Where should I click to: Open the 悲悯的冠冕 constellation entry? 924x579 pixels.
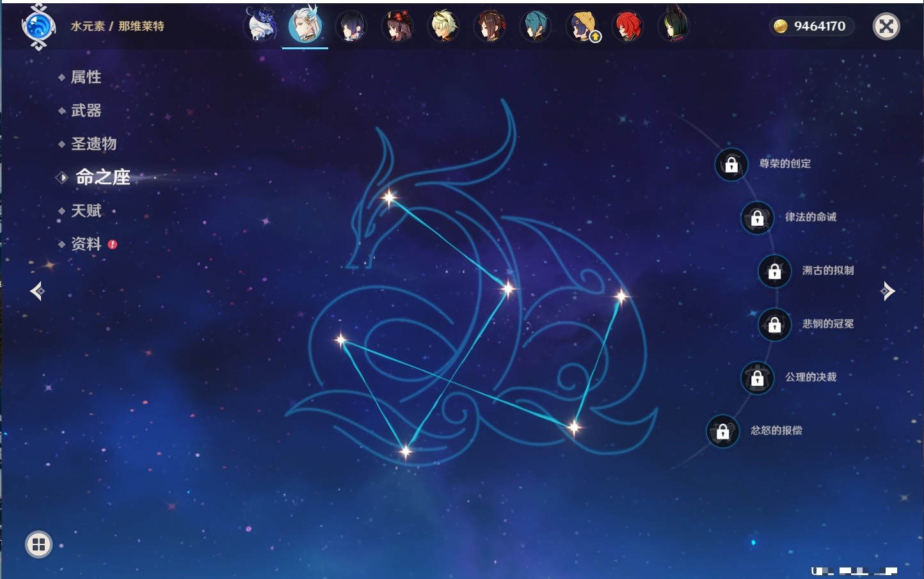tap(828, 324)
